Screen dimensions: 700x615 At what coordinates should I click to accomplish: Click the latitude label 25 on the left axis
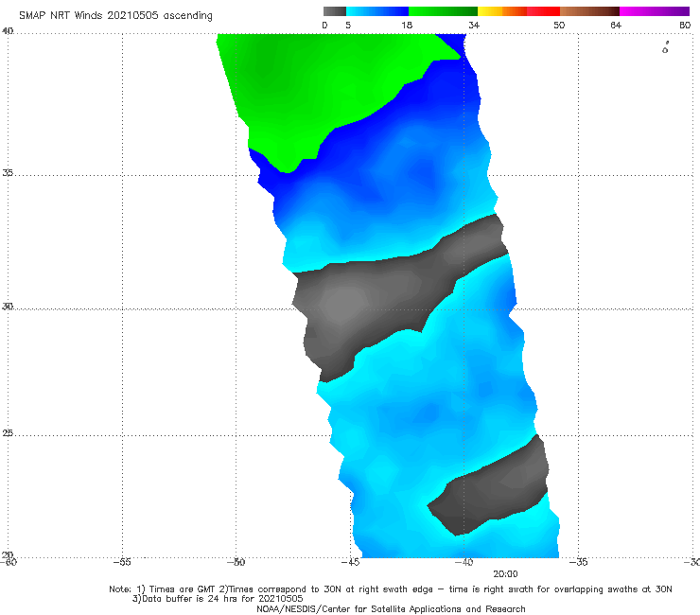pos(8,433)
